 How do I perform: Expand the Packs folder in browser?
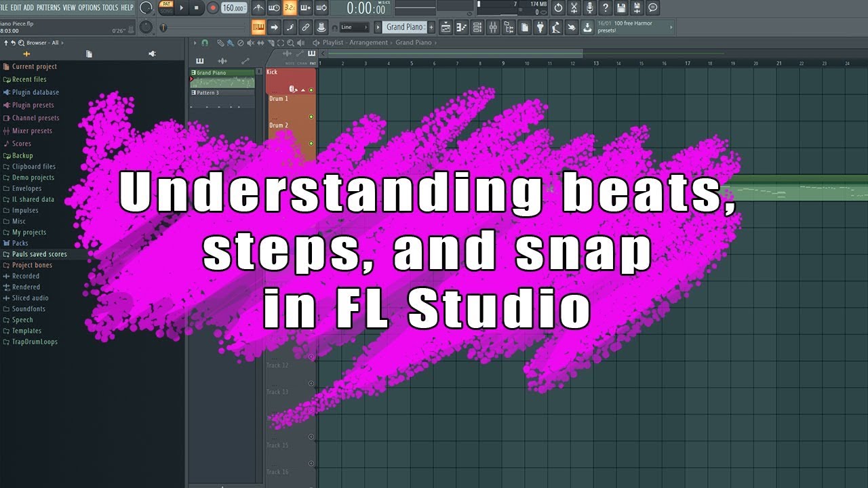tap(20, 243)
